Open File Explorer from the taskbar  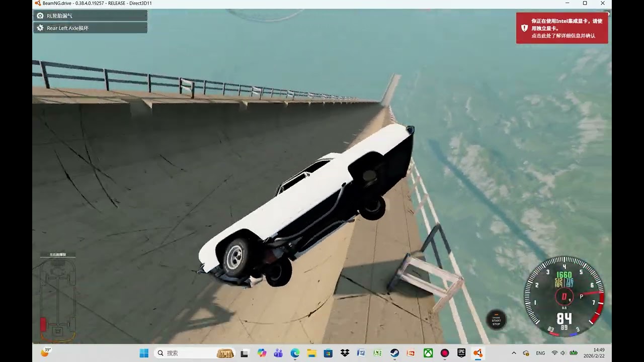pos(311,353)
